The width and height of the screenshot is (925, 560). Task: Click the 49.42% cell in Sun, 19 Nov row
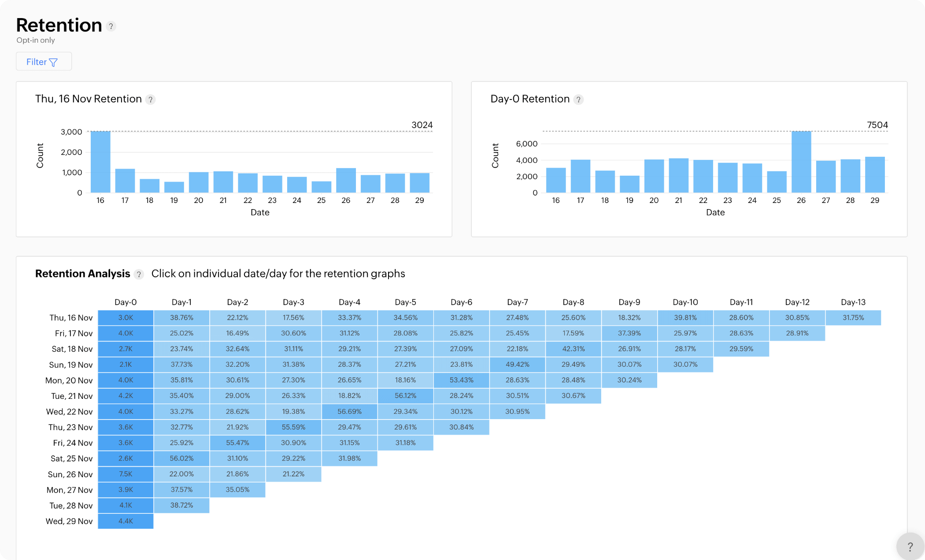(517, 365)
